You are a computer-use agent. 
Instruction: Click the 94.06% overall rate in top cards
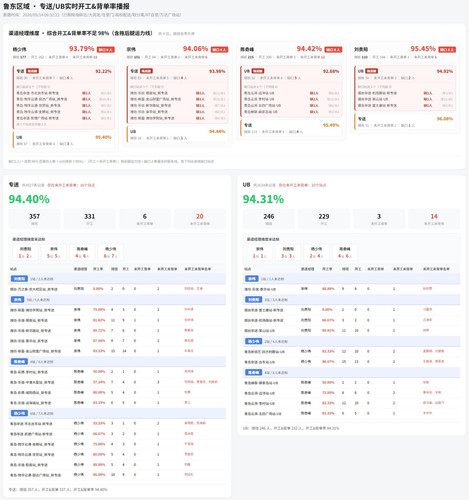point(195,49)
